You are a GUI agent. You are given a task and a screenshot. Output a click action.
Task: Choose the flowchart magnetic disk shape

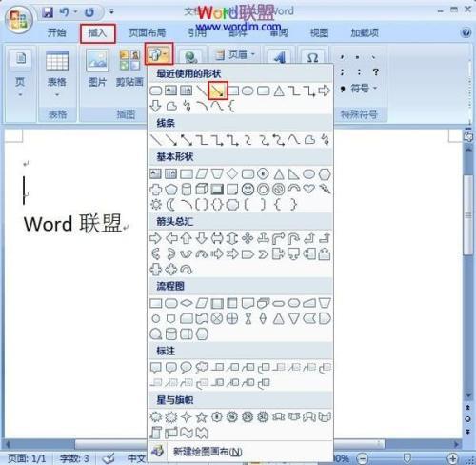click(x=171, y=334)
